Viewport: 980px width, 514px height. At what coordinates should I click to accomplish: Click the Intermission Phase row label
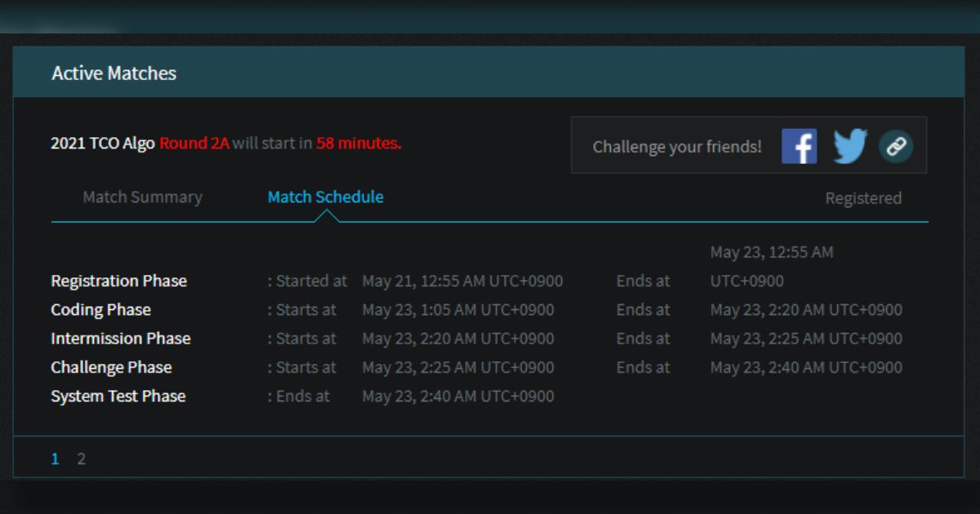120,339
